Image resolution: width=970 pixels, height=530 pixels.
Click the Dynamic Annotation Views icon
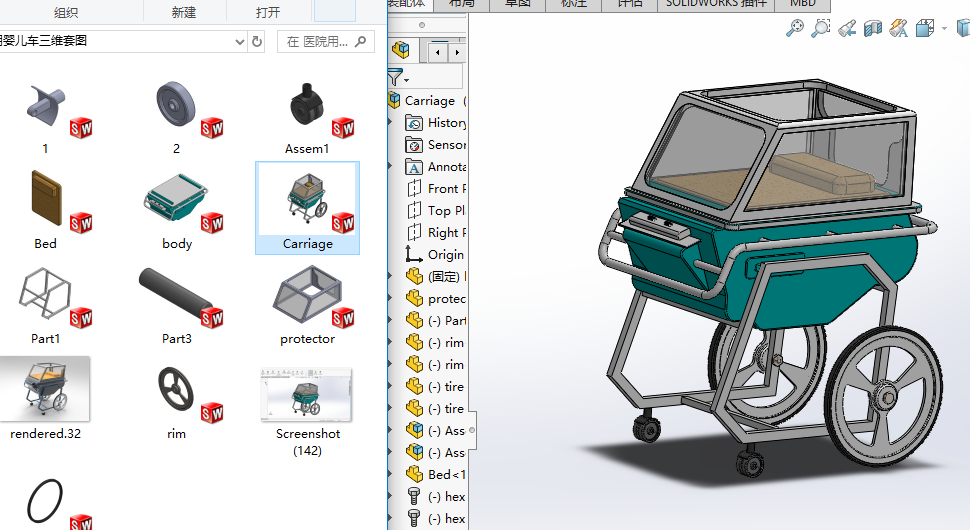(x=898, y=28)
